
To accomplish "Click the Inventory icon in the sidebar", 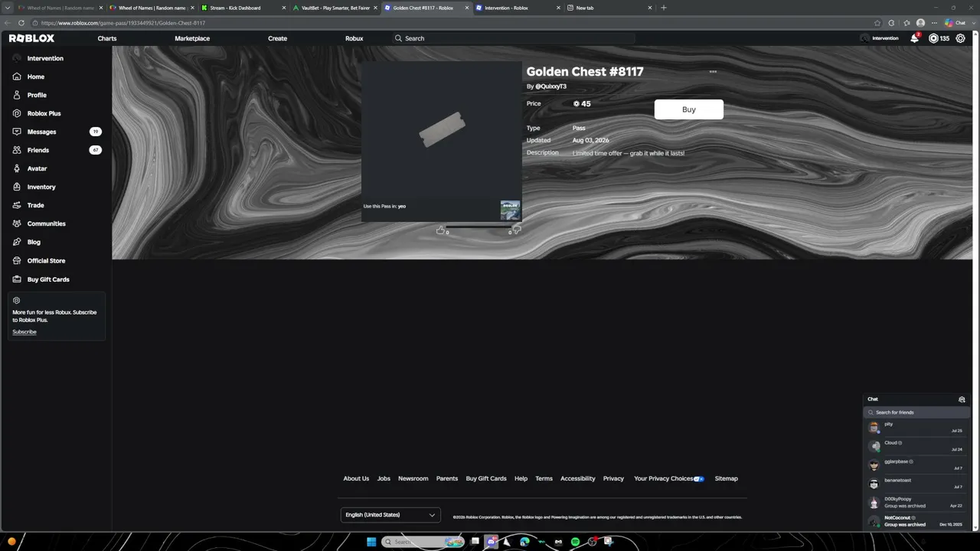I will [17, 187].
